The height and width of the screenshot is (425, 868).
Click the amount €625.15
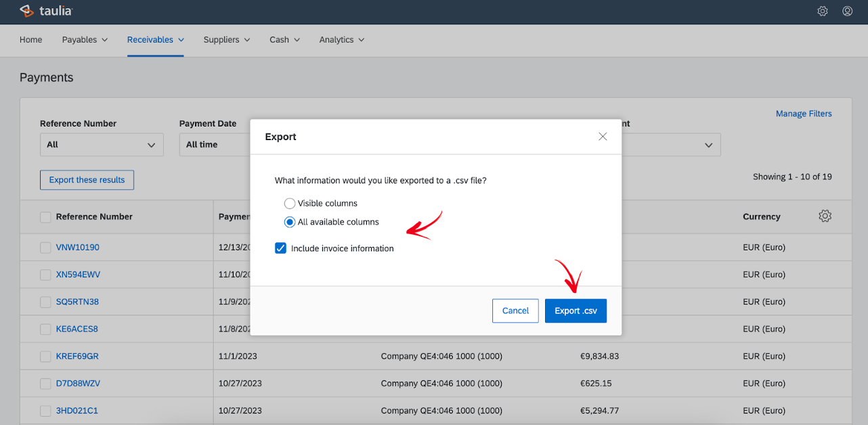pos(596,384)
